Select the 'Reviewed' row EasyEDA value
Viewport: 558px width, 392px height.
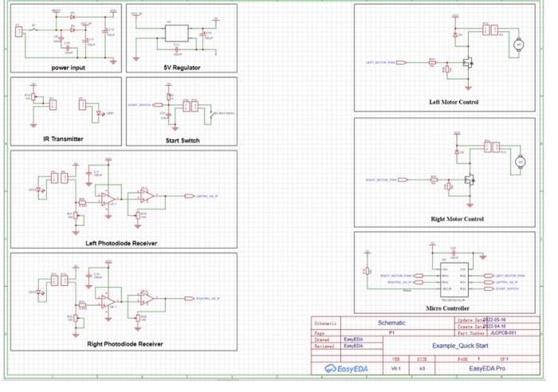click(353, 346)
